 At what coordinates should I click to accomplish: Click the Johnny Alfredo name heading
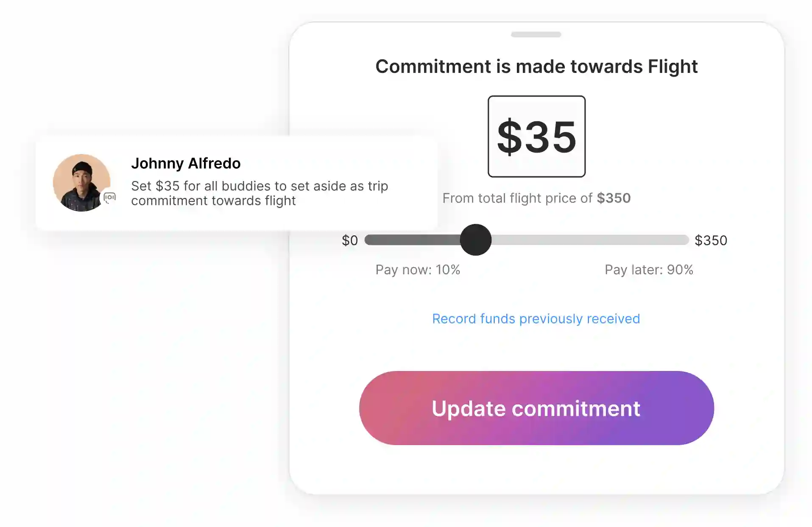[x=186, y=163]
